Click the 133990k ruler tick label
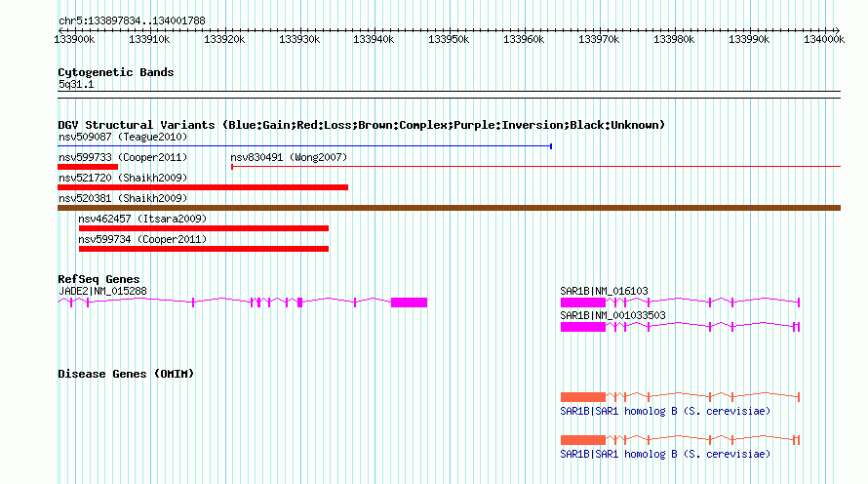 [x=749, y=39]
